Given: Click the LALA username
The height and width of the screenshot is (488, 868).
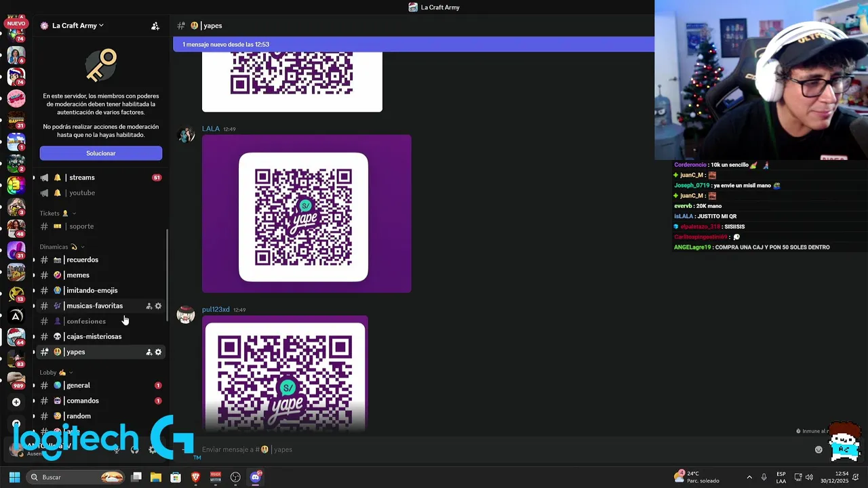Looking at the screenshot, I should click(x=210, y=129).
